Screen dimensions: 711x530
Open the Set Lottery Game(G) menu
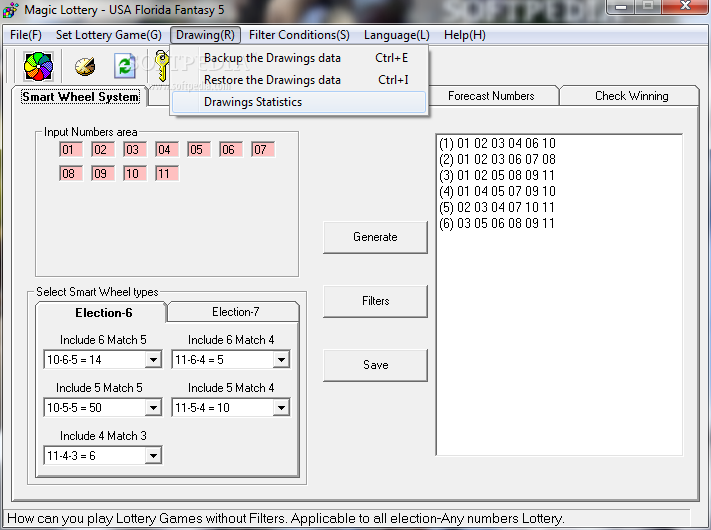click(108, 35)
